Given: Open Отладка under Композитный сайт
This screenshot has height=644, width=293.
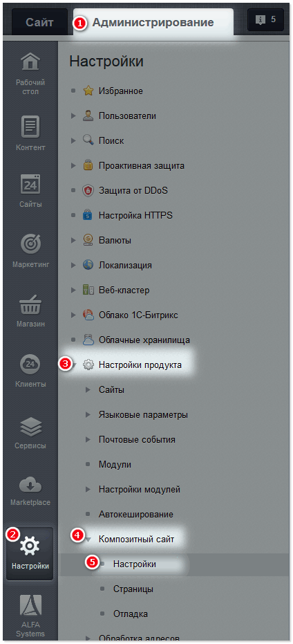Looking at the screenshot, I should point(131,614).
